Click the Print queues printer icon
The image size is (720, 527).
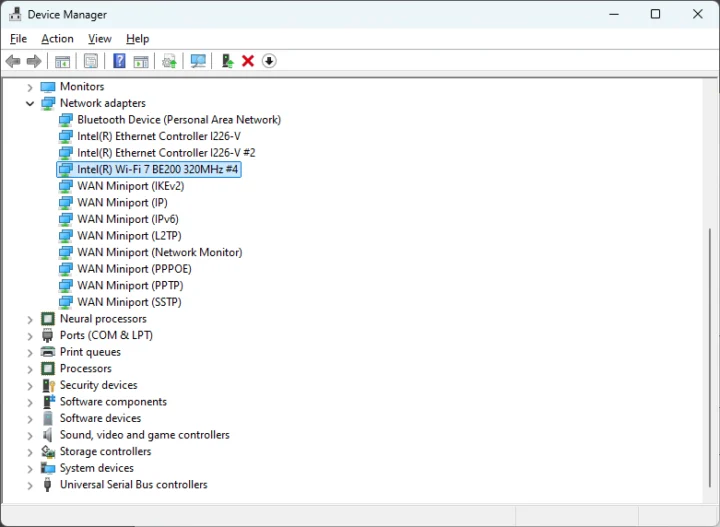click(48, 352)
